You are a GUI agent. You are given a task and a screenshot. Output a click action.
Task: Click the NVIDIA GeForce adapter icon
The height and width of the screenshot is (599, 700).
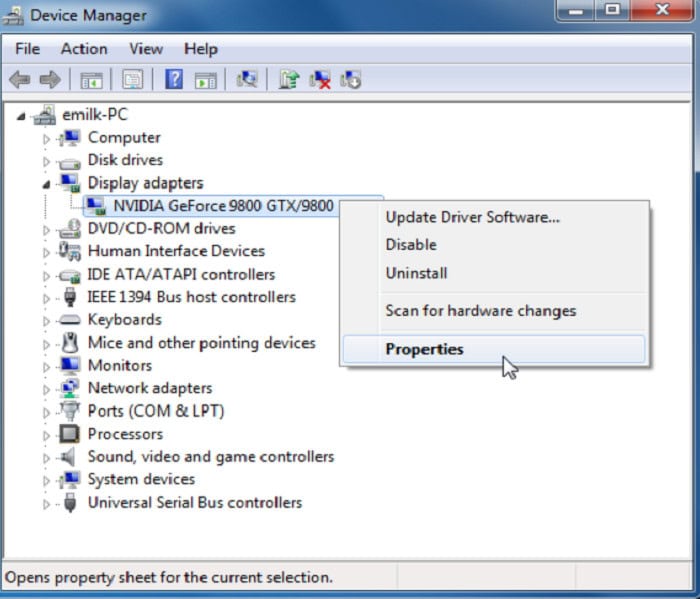[96, 206]
